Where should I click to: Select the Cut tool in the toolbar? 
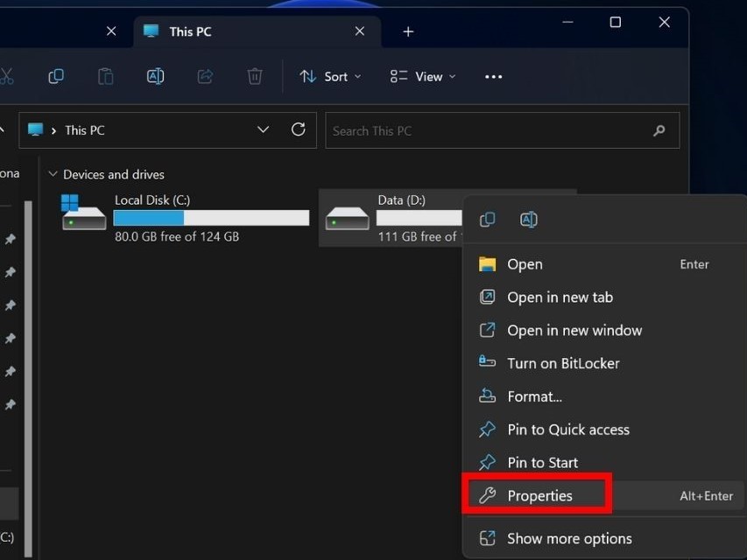click(7, 76)
